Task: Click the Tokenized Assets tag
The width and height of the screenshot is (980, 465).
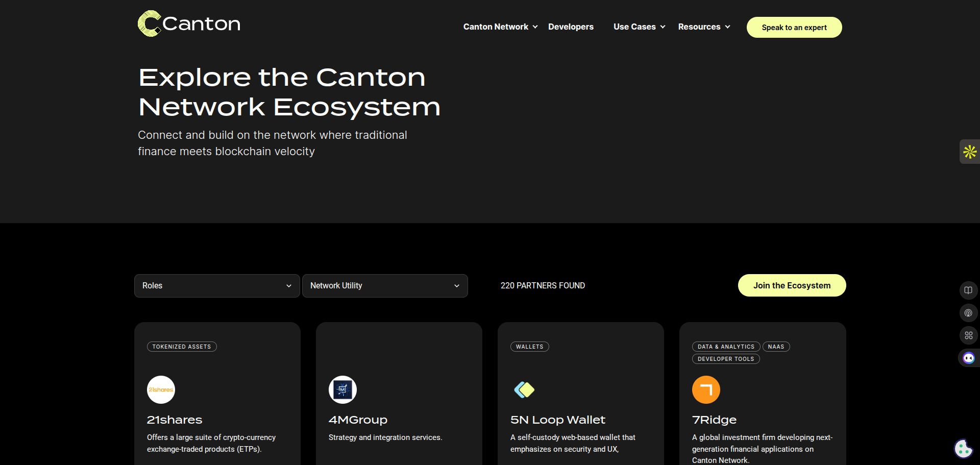Action: coord(182,347)
